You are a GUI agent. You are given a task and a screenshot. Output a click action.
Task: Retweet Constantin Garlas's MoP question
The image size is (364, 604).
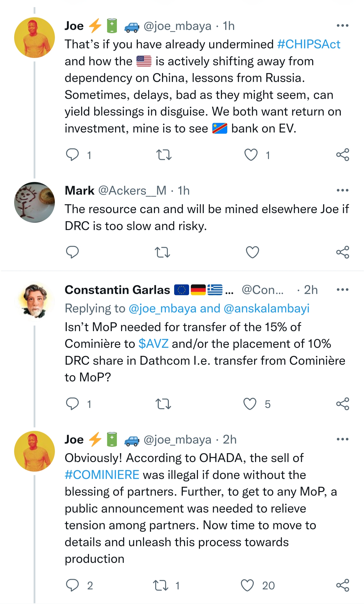(x=163, y=404)
